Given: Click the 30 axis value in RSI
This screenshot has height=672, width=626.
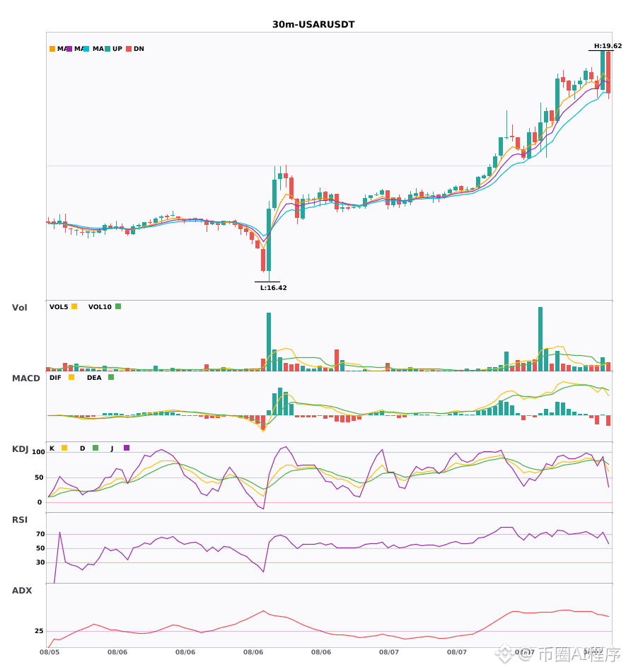Looking at the screenshot, I should (40, 562).
